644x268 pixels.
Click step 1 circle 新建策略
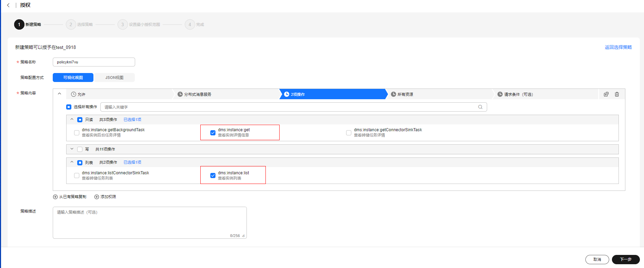tap(19, 24)
